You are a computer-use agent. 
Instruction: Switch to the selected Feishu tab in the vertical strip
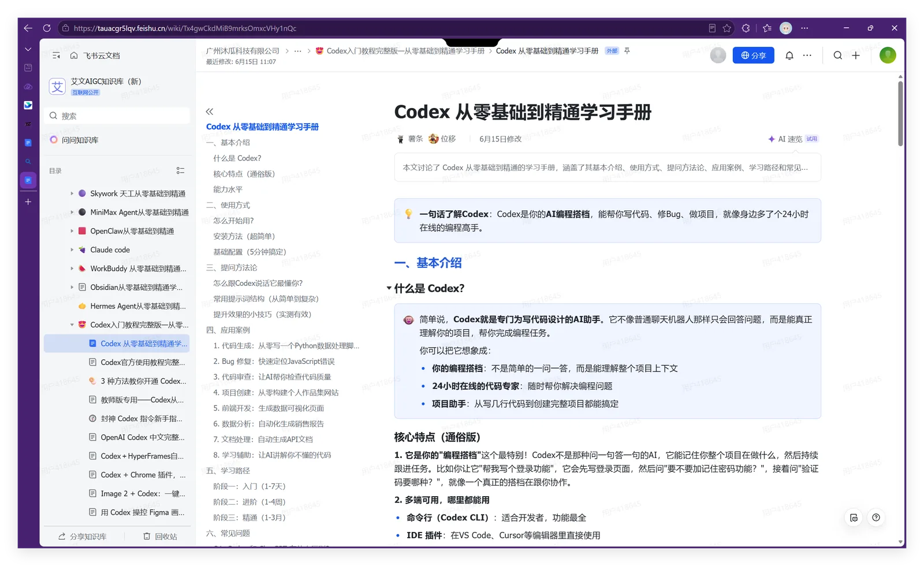pos(28,180)
